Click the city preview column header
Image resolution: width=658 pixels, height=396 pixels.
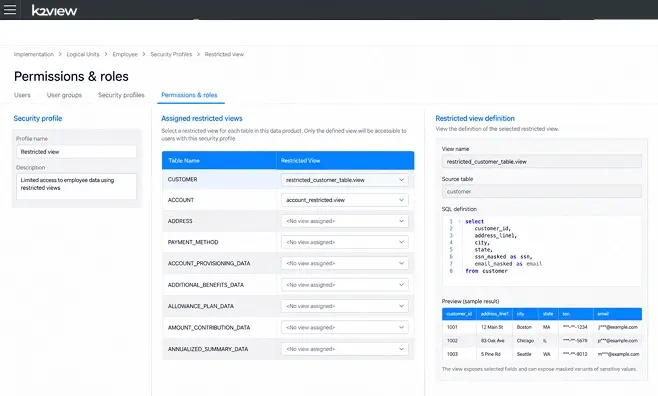pos(525,314)
